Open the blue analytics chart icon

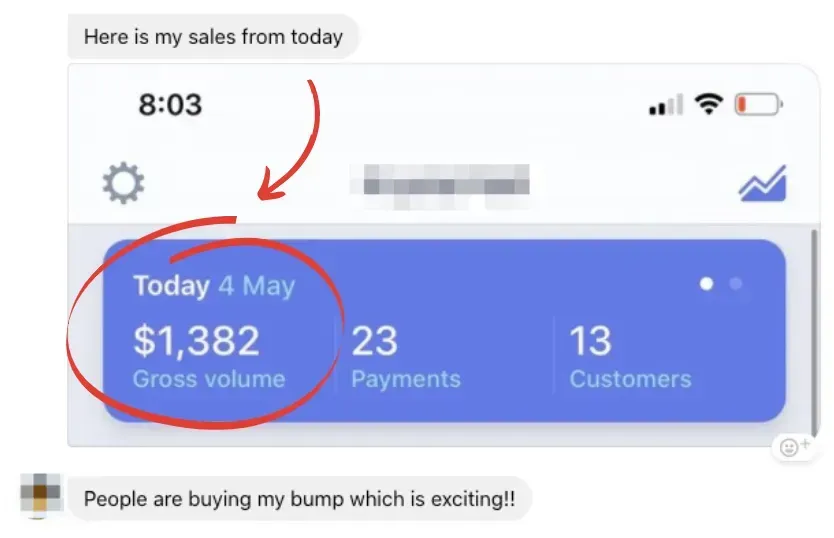pos(763,183)
